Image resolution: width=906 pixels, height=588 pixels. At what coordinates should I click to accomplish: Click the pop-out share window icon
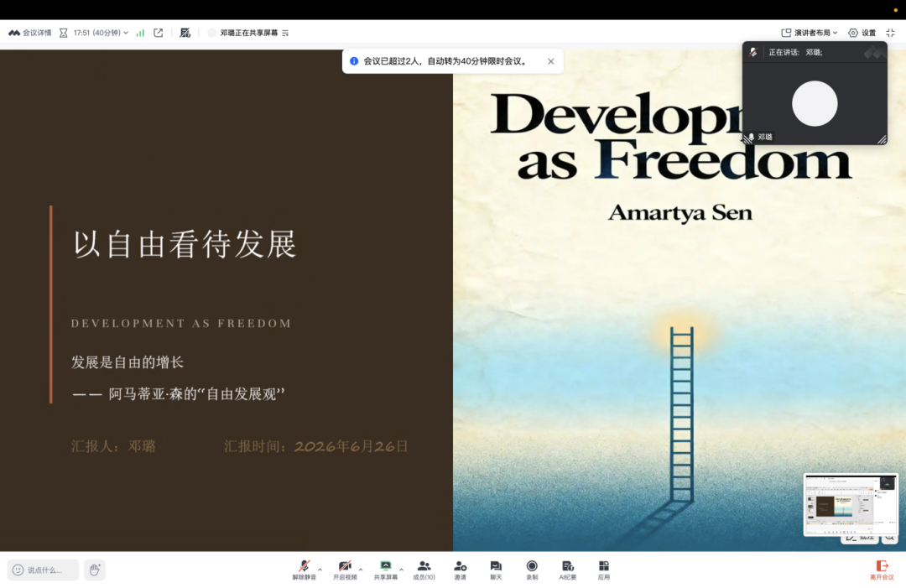coord(159,33)
